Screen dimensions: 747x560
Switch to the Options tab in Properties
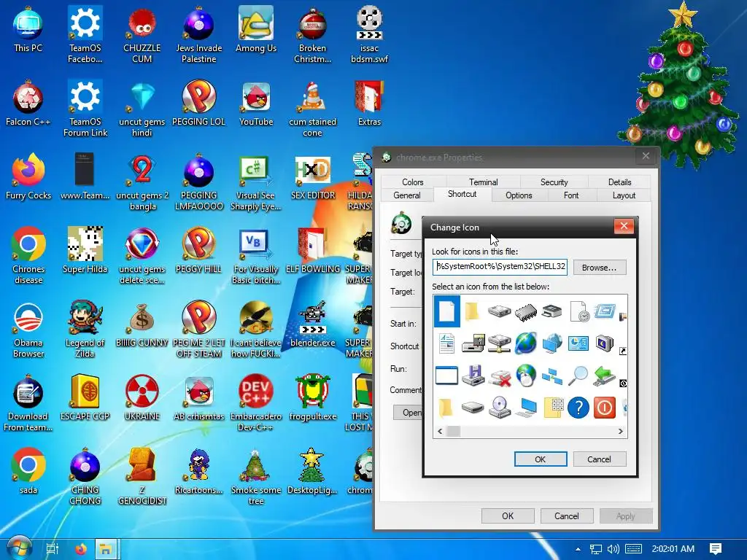(x=519, y=195)
